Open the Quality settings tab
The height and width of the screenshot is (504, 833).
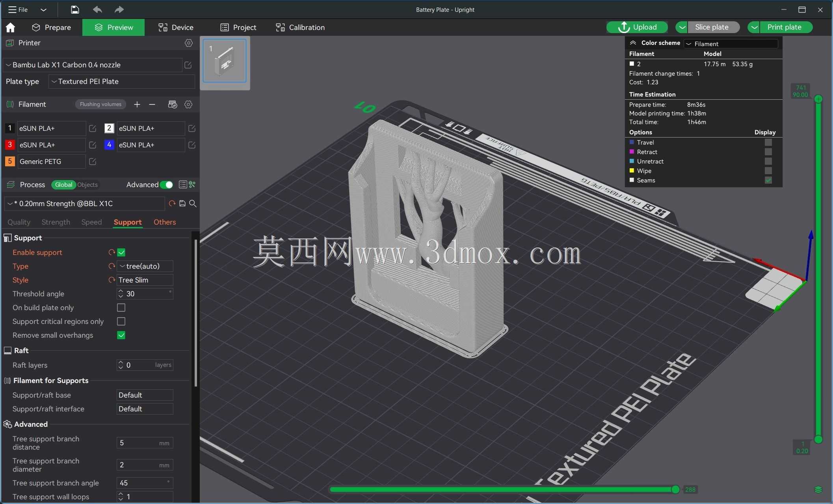[19, 222]
